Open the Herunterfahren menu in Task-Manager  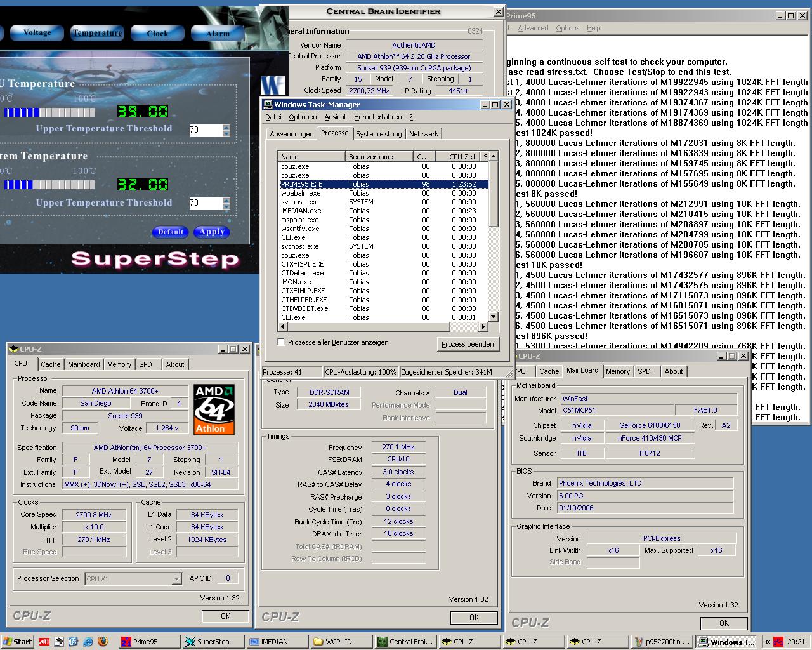coord(377,117)
